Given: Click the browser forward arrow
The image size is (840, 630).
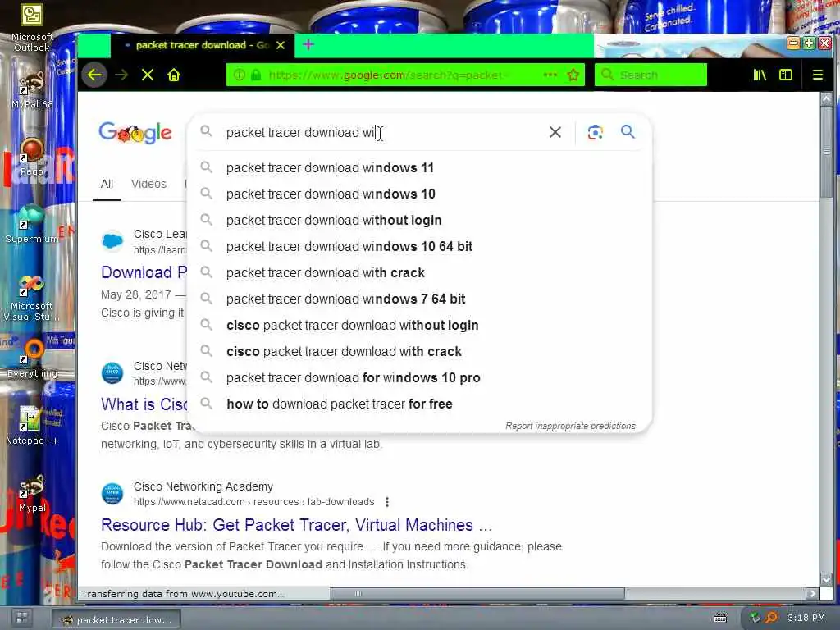Looking at the screenshot, I should (121, 75).
